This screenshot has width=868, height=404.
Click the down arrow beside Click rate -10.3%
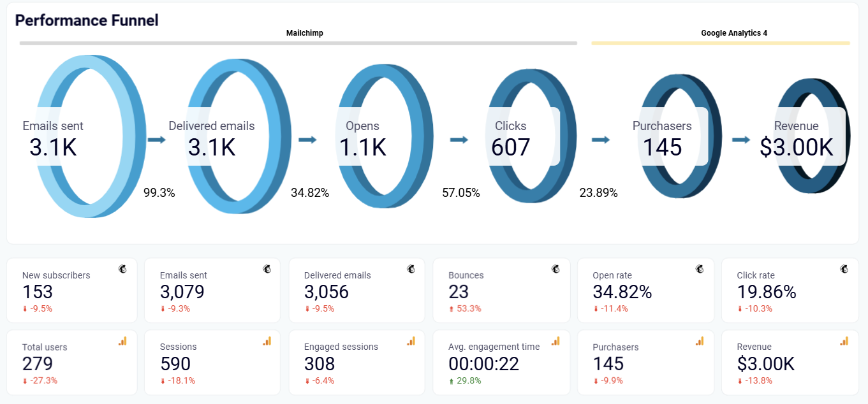[x=740, y=309]
